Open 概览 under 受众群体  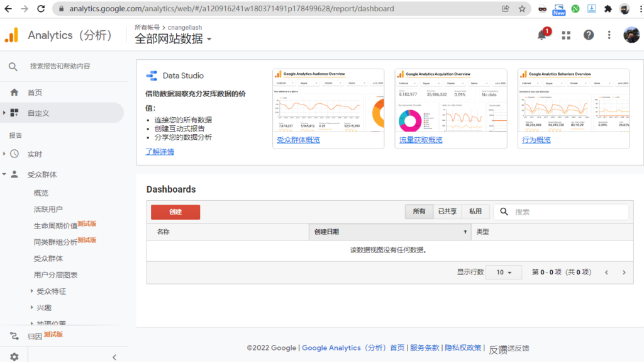coord(41,193)
